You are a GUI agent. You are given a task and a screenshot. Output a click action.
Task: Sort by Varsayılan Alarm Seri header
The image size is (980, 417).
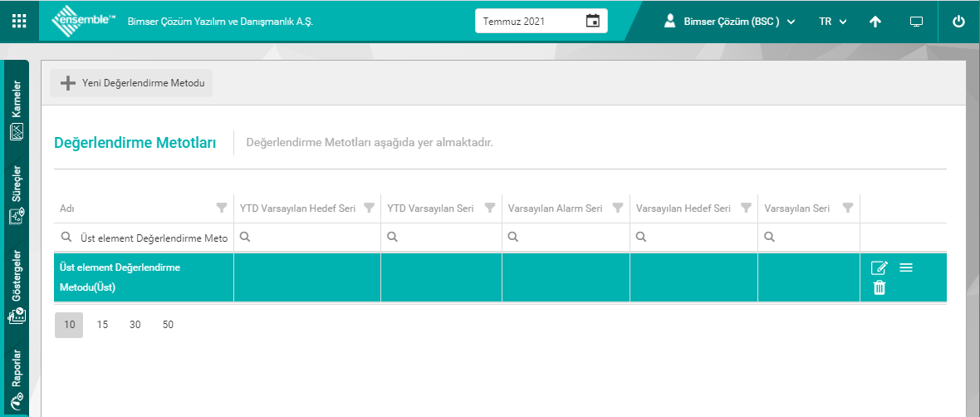pos(555,208)
